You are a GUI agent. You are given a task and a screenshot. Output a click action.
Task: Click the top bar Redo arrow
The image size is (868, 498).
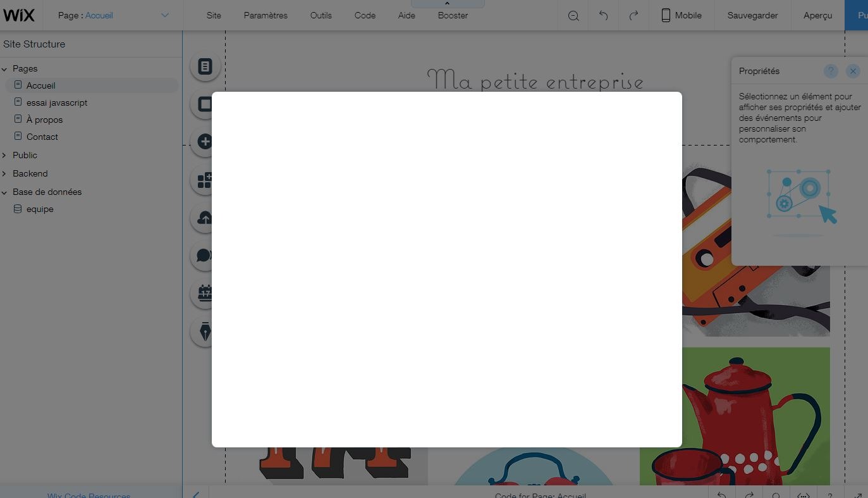click(633, 15)
